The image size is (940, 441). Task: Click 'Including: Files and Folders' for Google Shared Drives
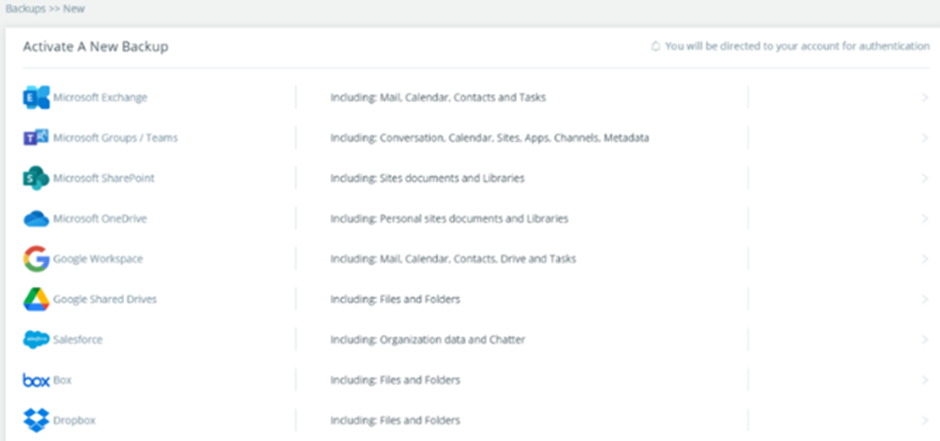point(396,299)
